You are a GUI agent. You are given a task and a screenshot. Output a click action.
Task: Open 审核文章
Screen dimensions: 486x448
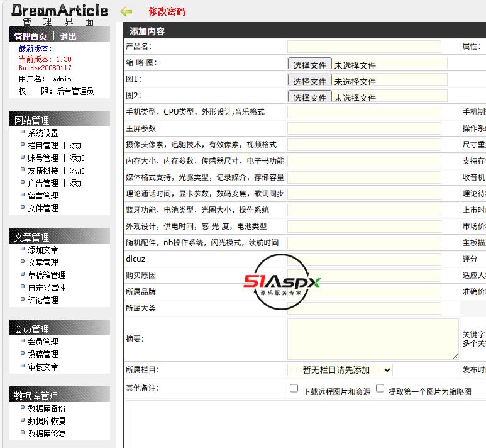pyautogui.click(x=43, y=367)
